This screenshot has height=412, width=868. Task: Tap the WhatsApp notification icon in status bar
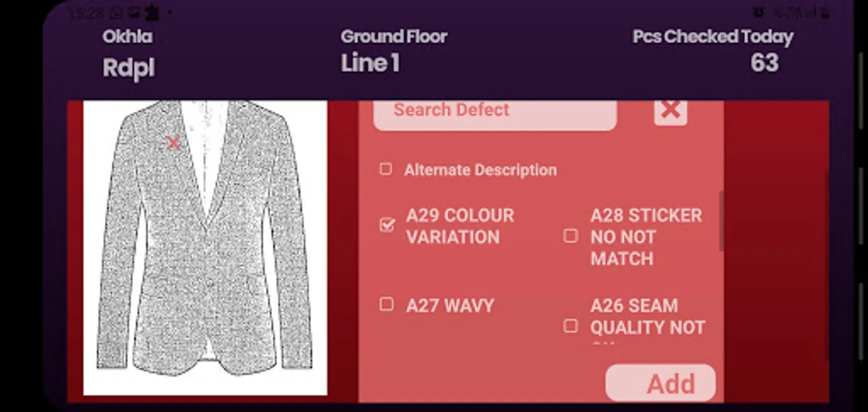click(x=116, y=13)
